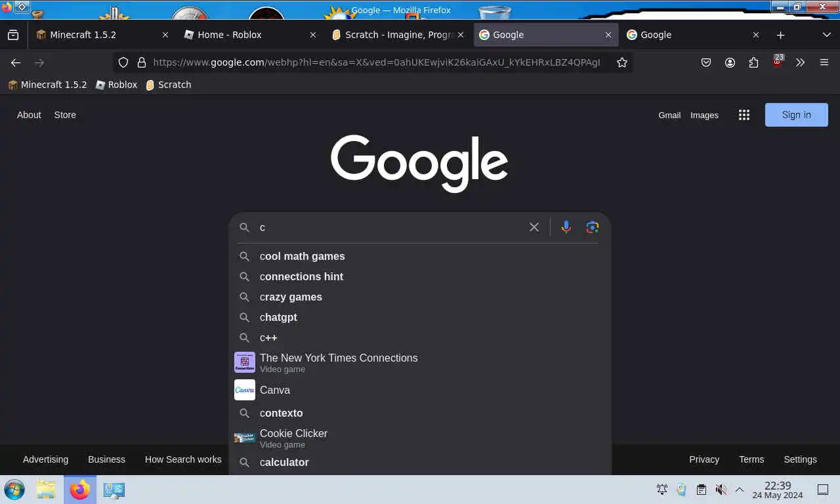Select The New York Times Connections suggestion
This screenshot has width=840, height=504.
point(420,362)
